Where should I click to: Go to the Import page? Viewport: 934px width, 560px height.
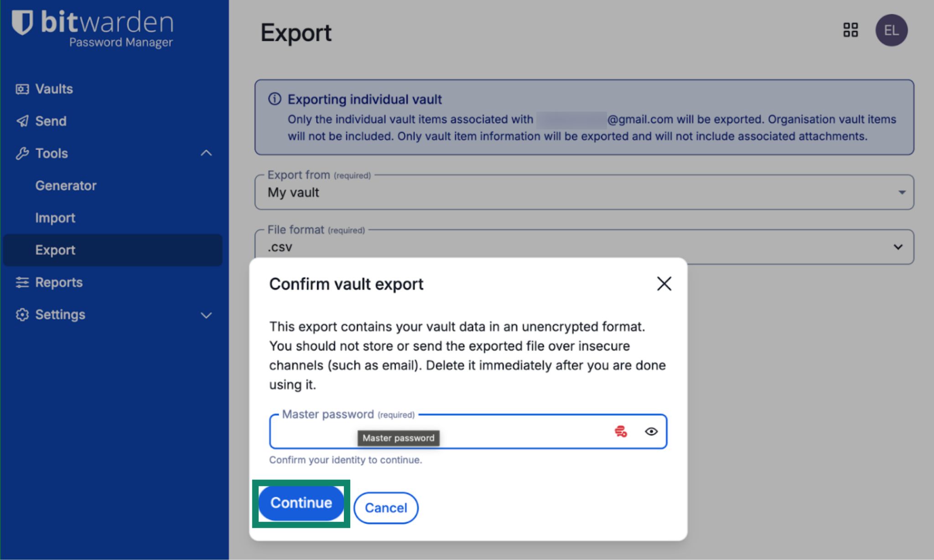click(x=55, y=218)
